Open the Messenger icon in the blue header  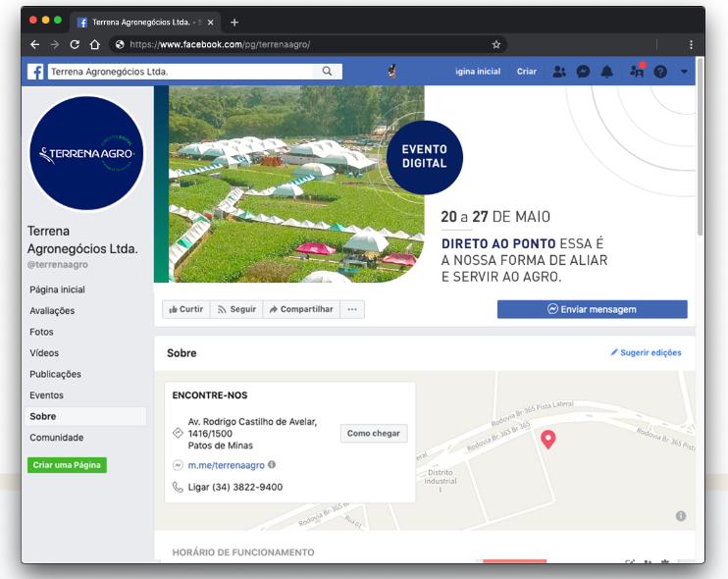click(583, 72)
